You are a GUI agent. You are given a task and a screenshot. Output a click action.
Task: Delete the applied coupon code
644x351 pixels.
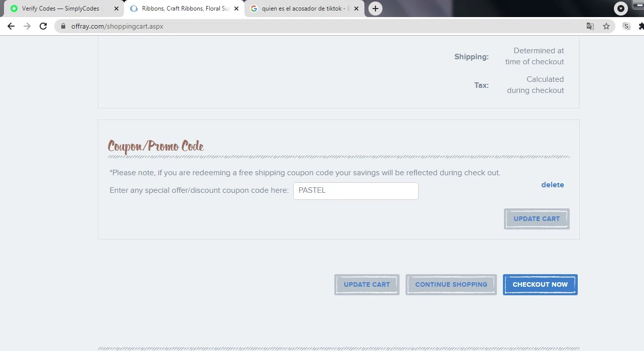(552, 185)
